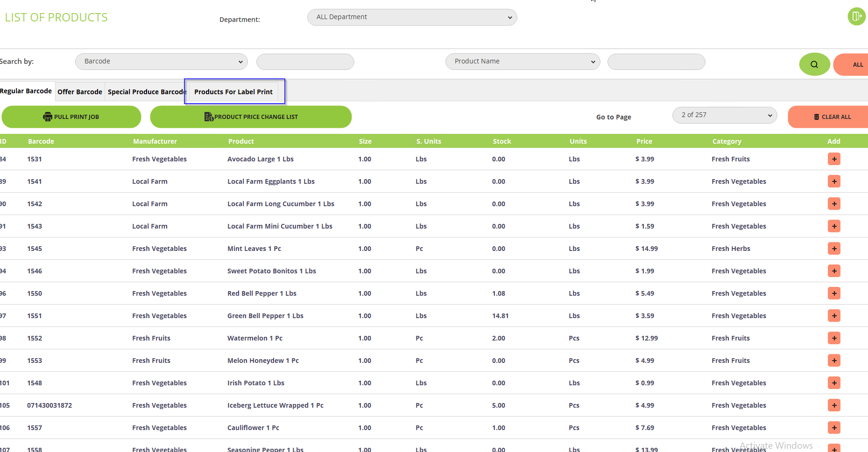Click the PULL PRINT JOB button

pyautogui.click(x=71, y=117)
